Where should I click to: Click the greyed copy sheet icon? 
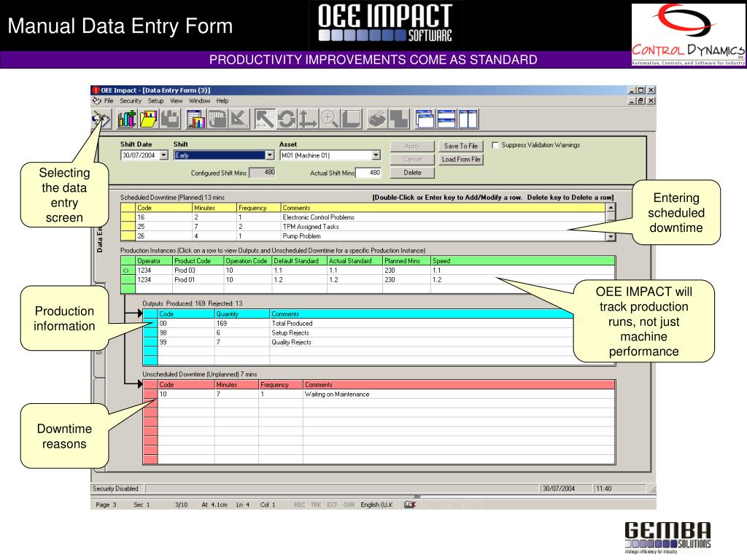tap(217, 119)
